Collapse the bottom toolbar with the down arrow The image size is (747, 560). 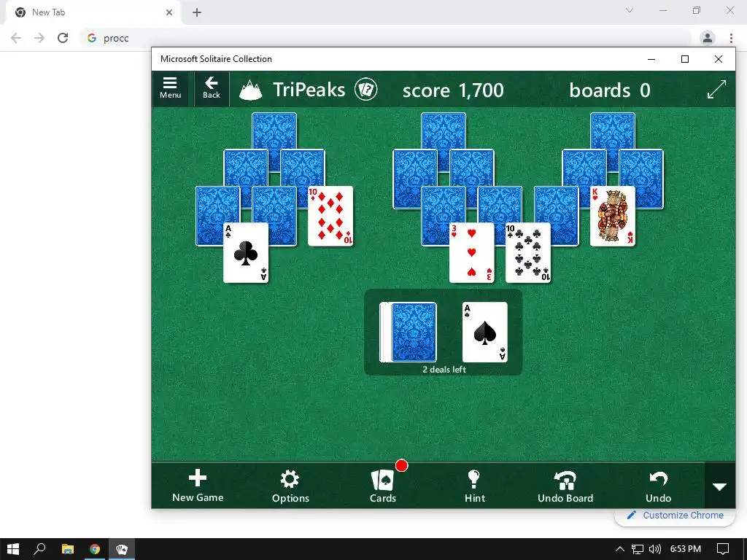(719, 486)
